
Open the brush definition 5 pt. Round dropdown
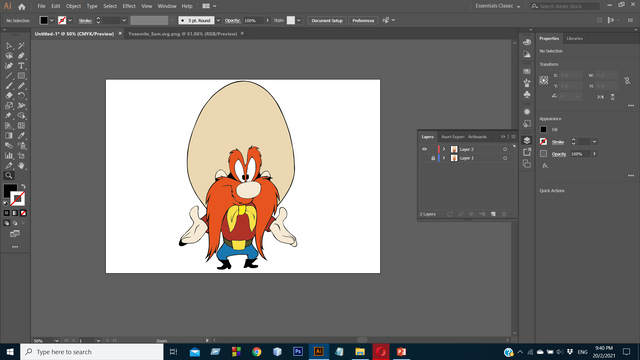218,20
